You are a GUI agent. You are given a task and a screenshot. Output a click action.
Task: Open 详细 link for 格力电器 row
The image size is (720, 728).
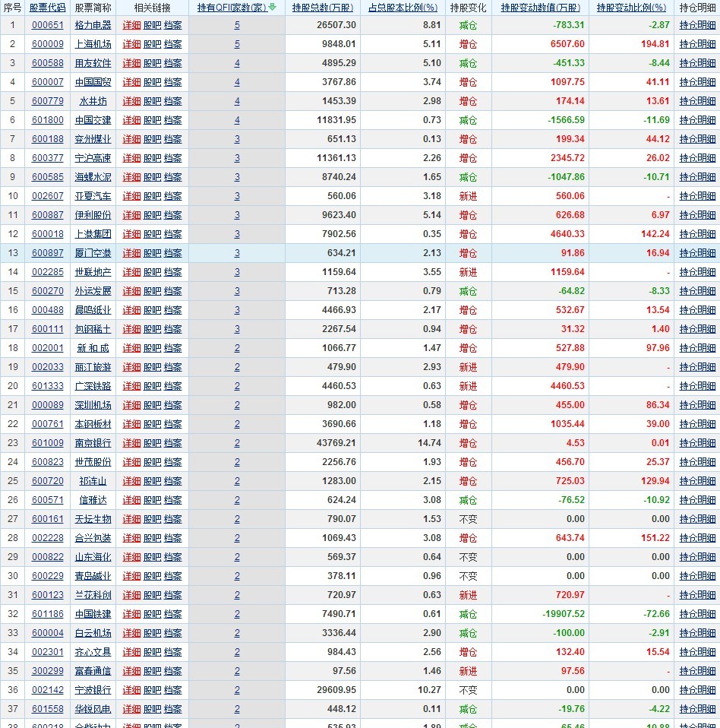click(131, 25)
